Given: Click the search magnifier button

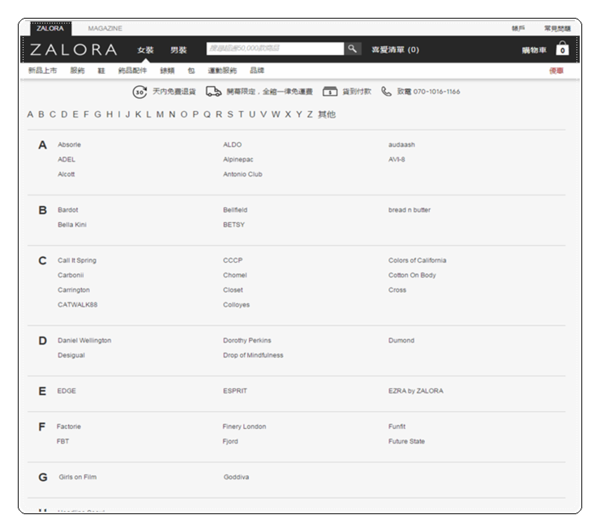Looking at the screenshot, I should pyautogui.click(x=352, y=49).
